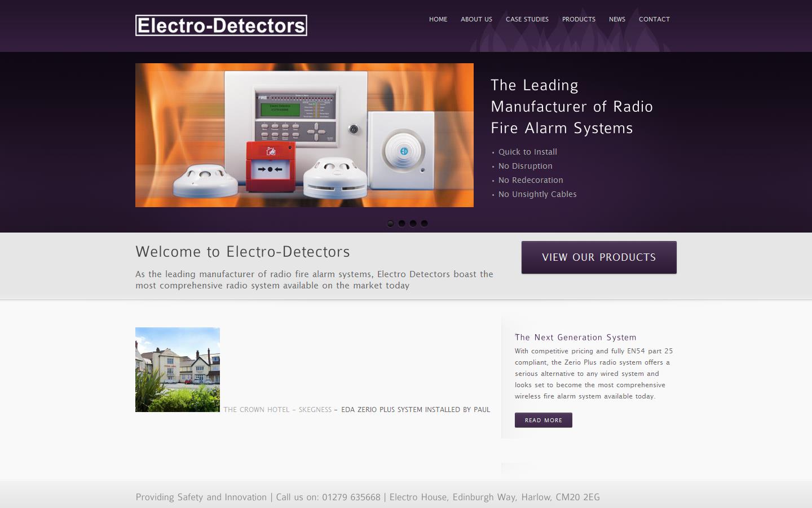Click The Next Generation System heading
Viewport: 812px width, 508px height.
(575, 338)
